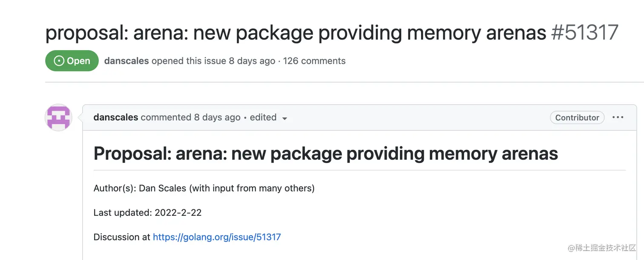Screen dimensions: 644x260
Task: Expand the caret next to edited
Action: pos(285,118)
